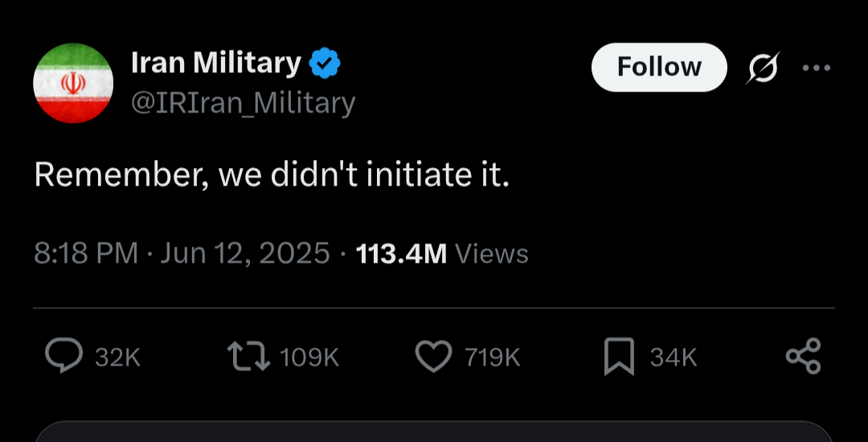Tap the repost arrows icon
This screenshot has width=868, height=442.
click(x=248, y=356)
